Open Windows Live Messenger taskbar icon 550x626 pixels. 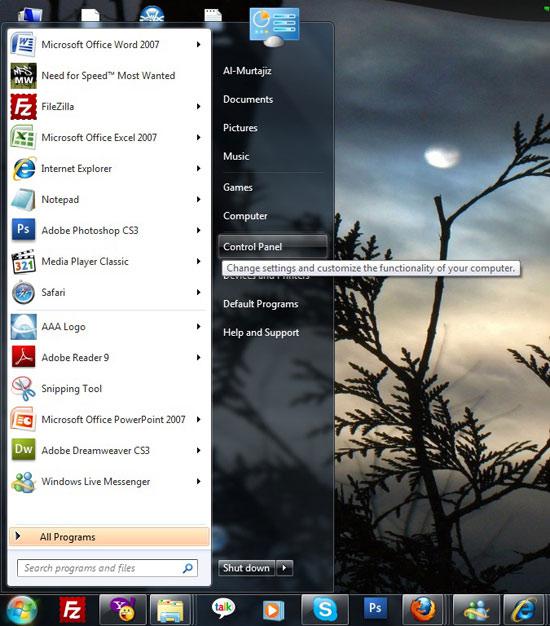coord(476,610)
